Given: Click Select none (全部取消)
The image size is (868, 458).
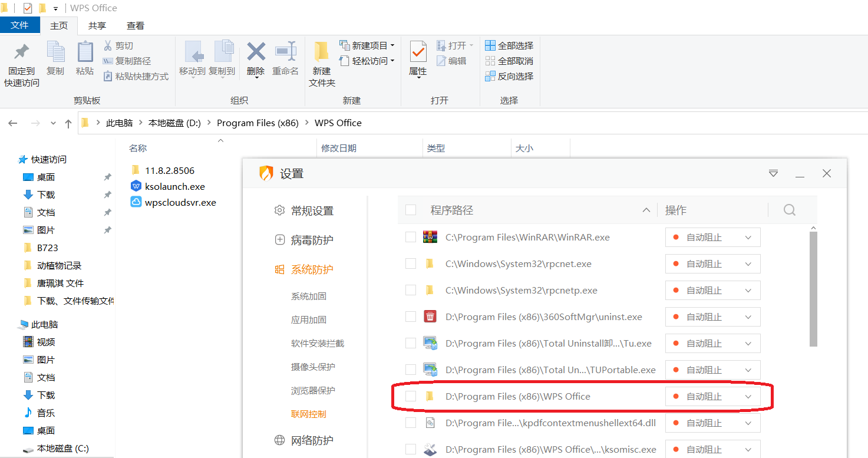Looking at the screenshot, I should 509,61.
